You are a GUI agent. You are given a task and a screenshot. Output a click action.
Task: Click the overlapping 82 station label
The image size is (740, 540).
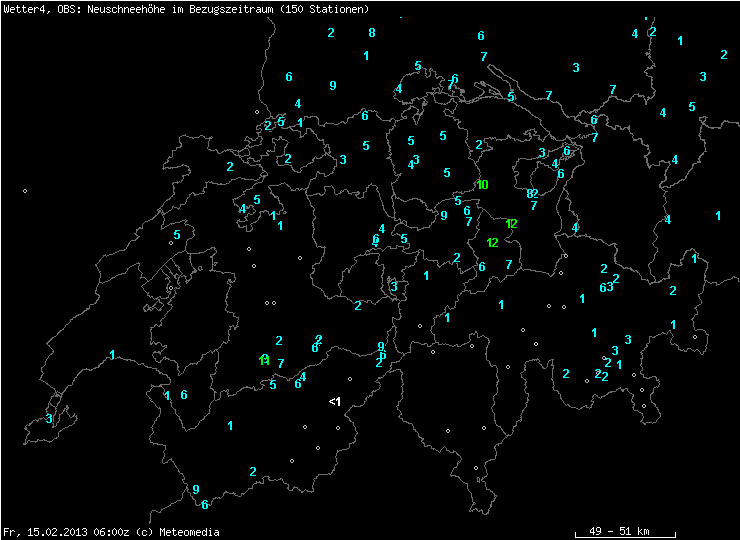[532, 193]
